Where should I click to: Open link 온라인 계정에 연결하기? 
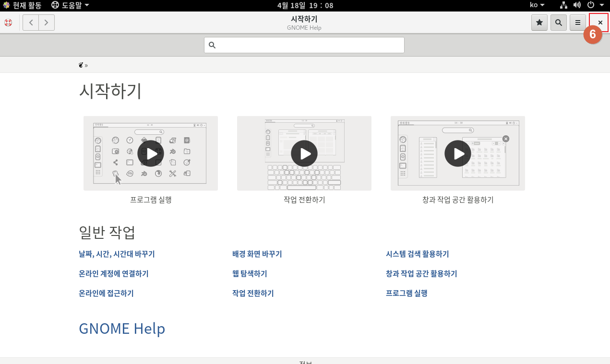tap(114, 274)
